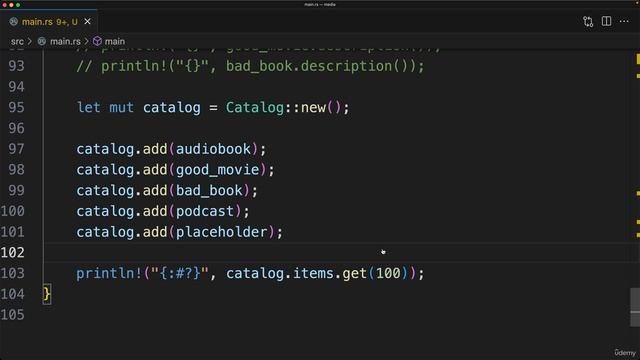Select the main.rs editor tab
Image resolution: width=640 pixels, height=360 pixels.
(x=49, y=22)
